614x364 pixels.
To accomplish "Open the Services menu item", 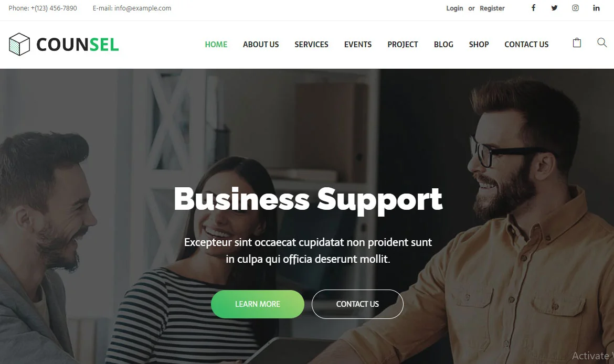I will tap(311, 45).
